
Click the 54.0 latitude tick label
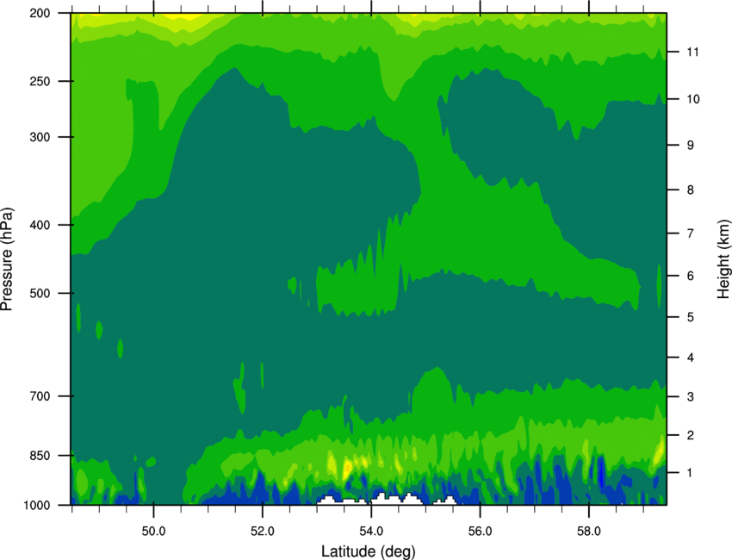[371, 532]
